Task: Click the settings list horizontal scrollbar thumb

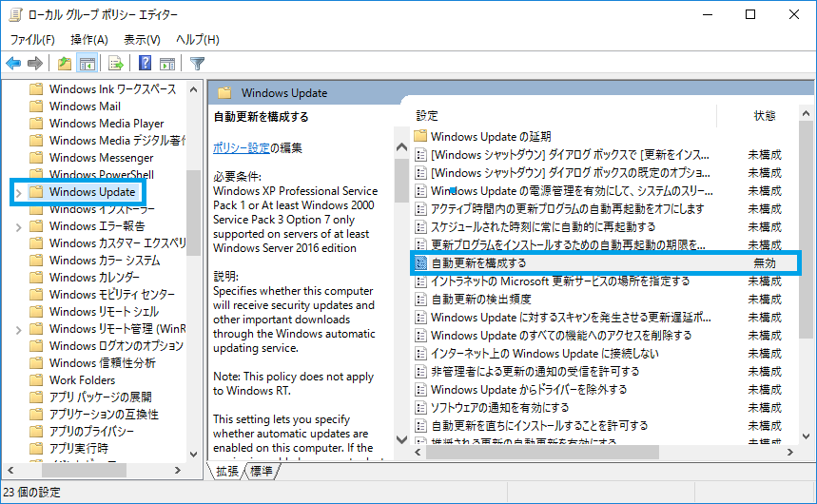Action: pyautogui.click(x=542, y=453)
